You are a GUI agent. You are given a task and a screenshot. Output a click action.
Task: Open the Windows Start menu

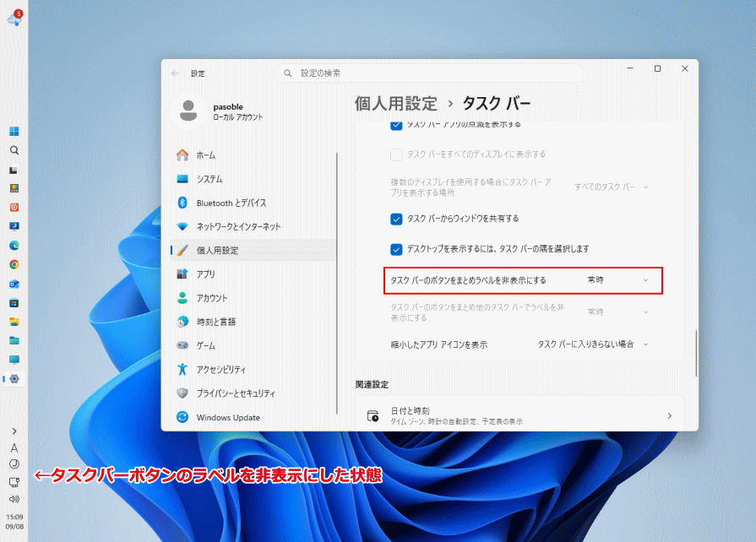[x=14, y=132]
